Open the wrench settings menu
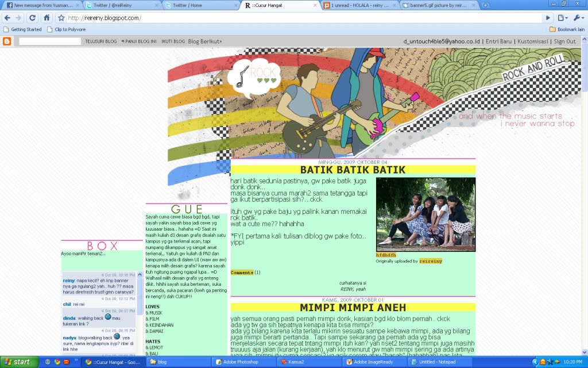The width and height of the screenshot is (588, 368). coord(578,18)
